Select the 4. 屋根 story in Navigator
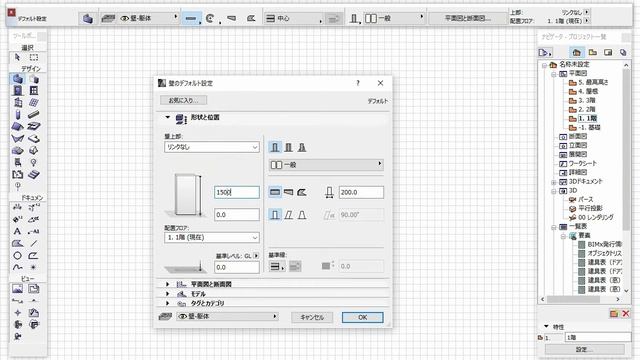640x360 pixels. pyautogui.click(x=588, y=91)
